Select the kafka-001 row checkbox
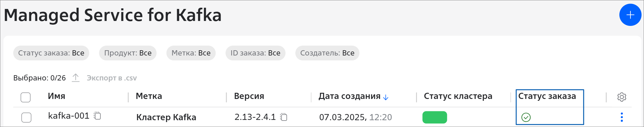This screenshot has height=127, width=644. [26, 117]
